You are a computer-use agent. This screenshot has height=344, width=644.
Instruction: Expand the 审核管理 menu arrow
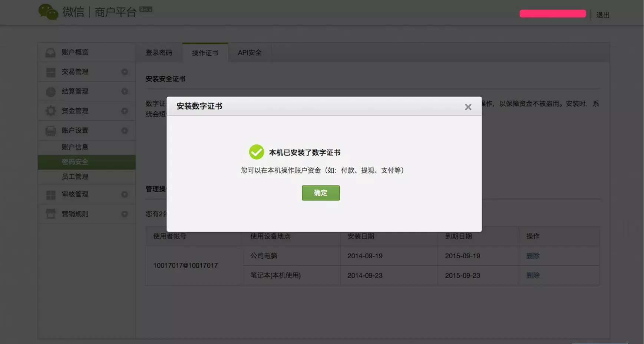tap(125, 194)
